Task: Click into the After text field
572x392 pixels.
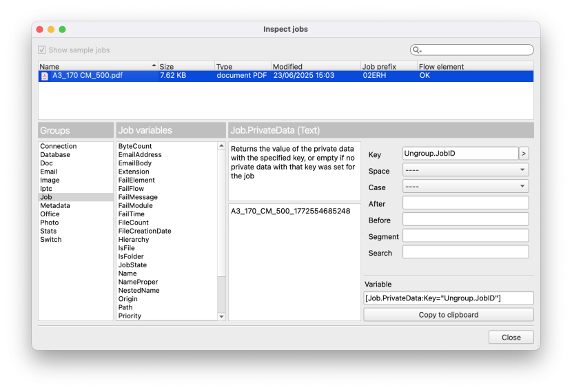Action: [465, 203]
